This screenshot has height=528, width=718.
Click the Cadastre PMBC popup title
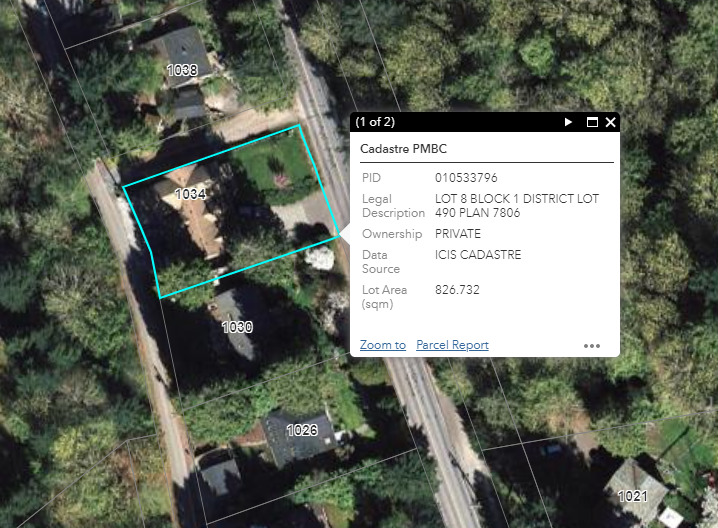tap(403, 149)
